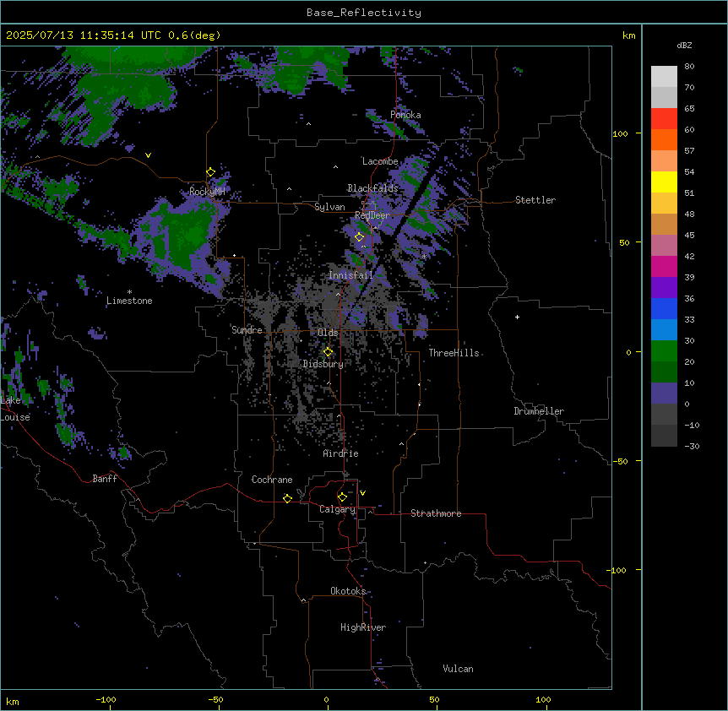Click the Innisfail label
728x711 pixels.
point(350,275)
